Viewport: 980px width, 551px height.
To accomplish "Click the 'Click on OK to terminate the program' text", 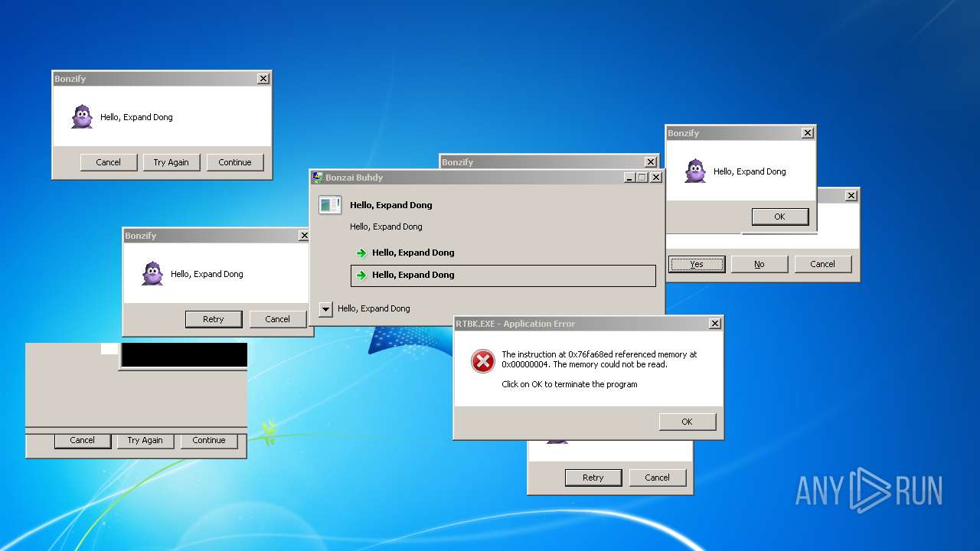I will click(570, 384).
